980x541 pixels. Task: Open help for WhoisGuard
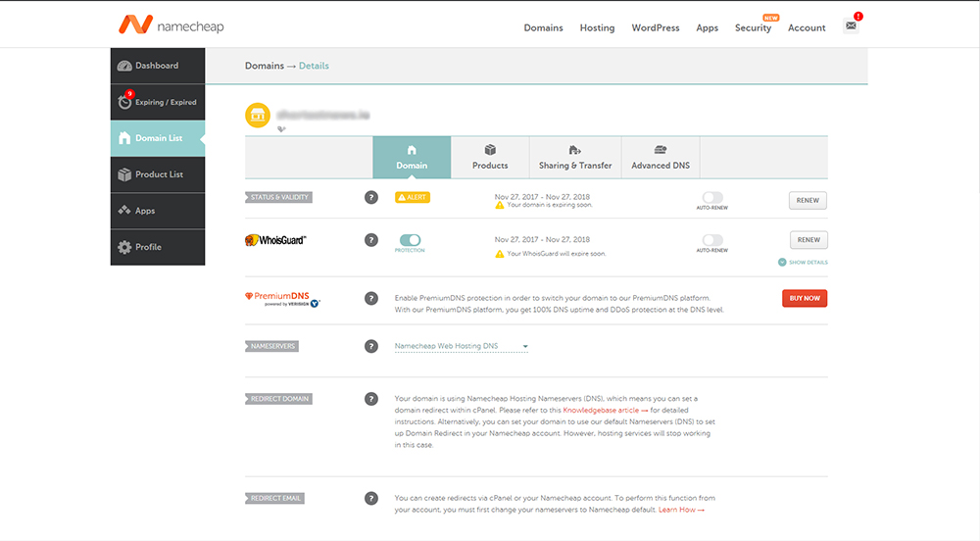coord(371,240)
